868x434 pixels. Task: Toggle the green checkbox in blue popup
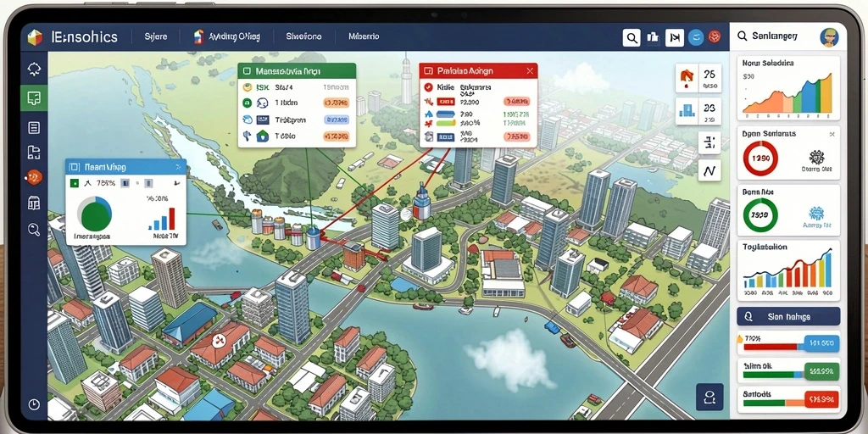pos(73,182)
